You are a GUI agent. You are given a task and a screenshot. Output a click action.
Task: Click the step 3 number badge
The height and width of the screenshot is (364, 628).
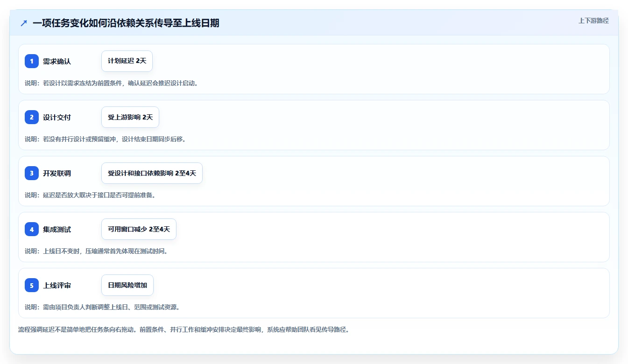click(32, 173)
